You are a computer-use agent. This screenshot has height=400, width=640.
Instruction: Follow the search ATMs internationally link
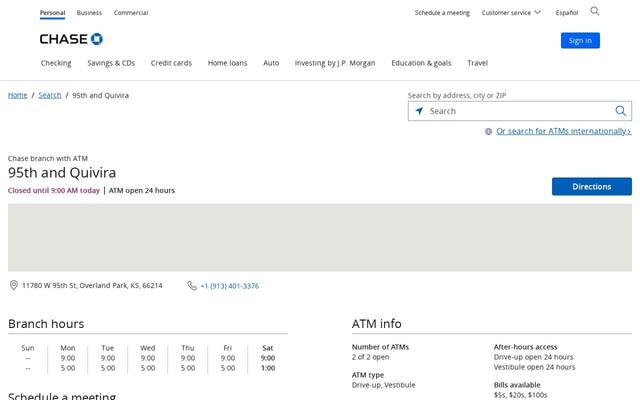(x=564, y=131)
